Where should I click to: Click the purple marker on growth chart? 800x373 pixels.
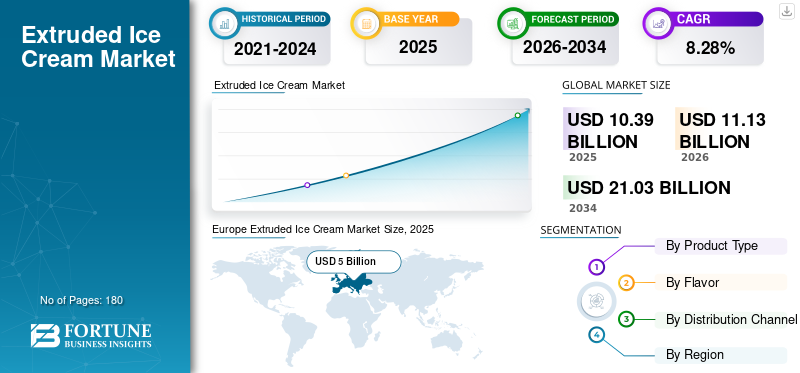[307, 185]
